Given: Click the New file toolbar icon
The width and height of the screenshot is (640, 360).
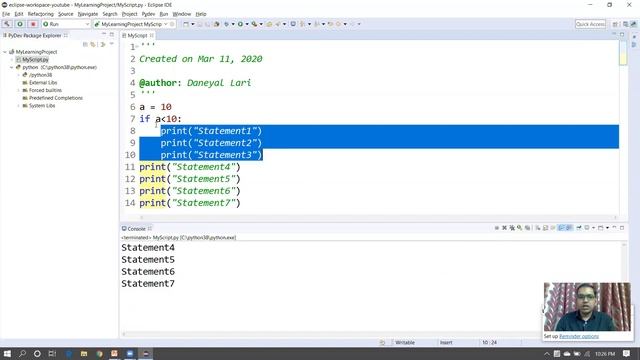Looking at the screenshot, I should point(186,24).
